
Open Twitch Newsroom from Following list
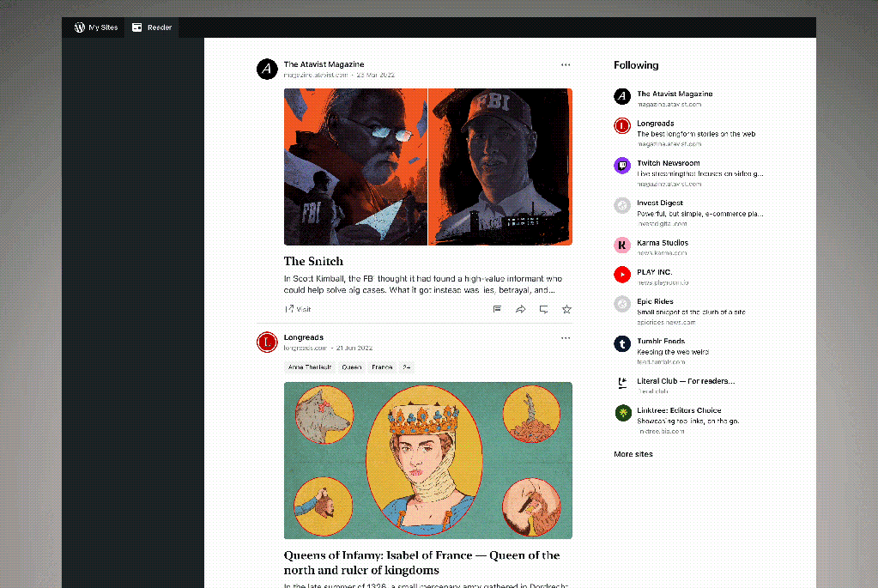[668, 163]
